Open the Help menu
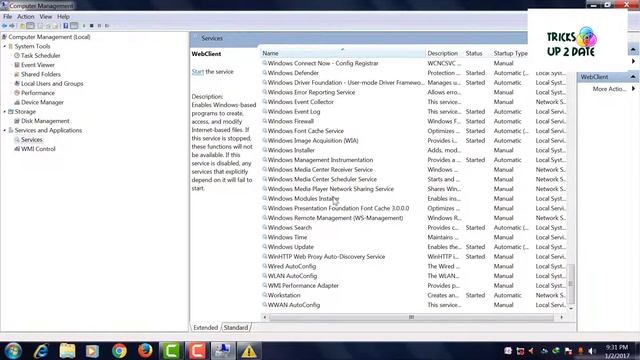 [x=63, y=17]
